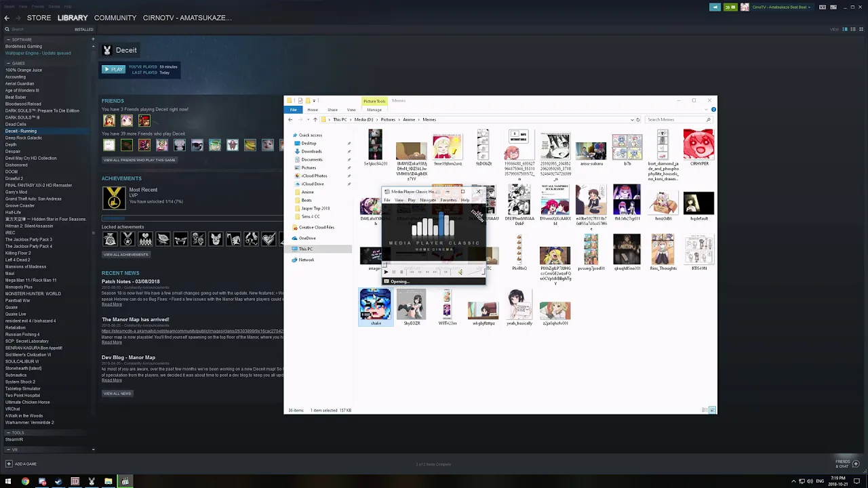The height and width of the screenshot is (488, 868).
Task: Open The Manor Map has arrived news
Action: tap(136, 319)
